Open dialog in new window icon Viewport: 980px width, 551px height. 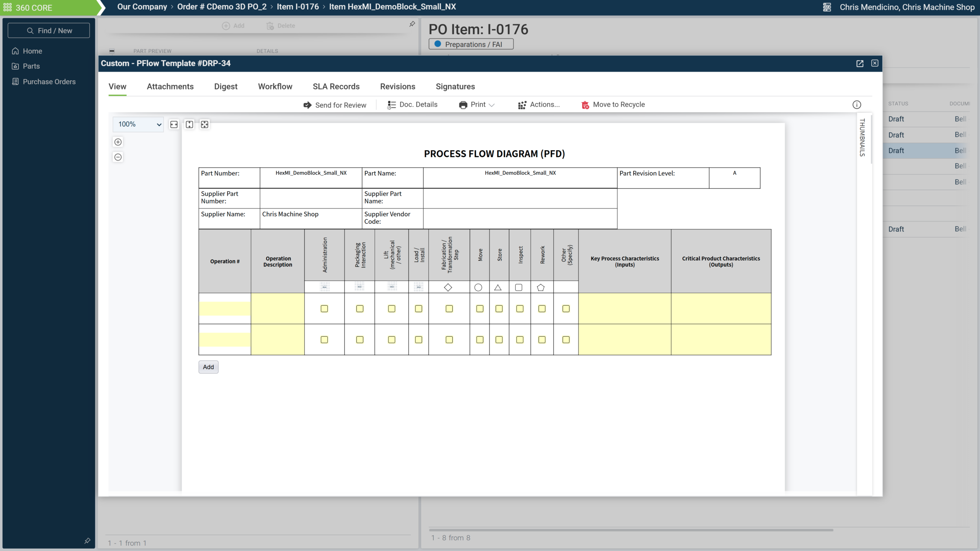pos(860,64)
